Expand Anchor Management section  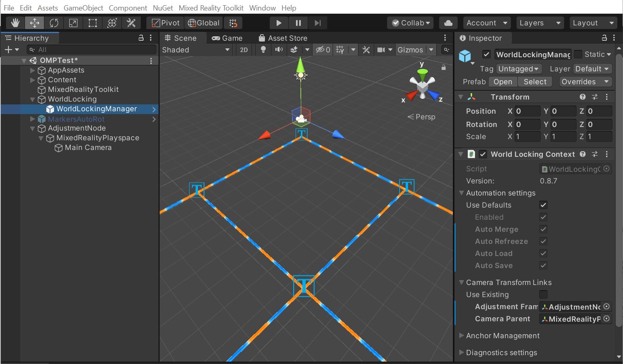[x=461, y=335]
